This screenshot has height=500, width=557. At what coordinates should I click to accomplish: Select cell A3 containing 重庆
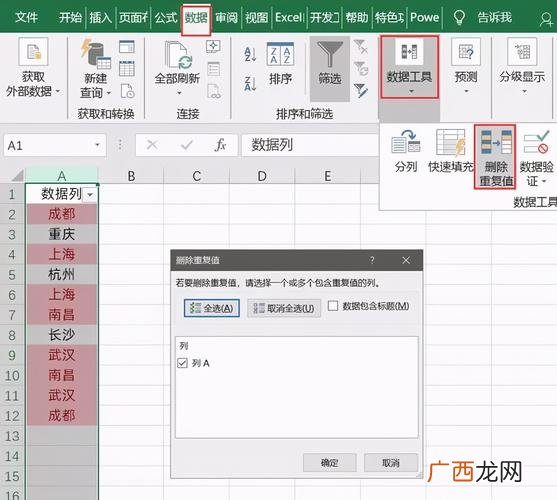(x=62, y=234)
